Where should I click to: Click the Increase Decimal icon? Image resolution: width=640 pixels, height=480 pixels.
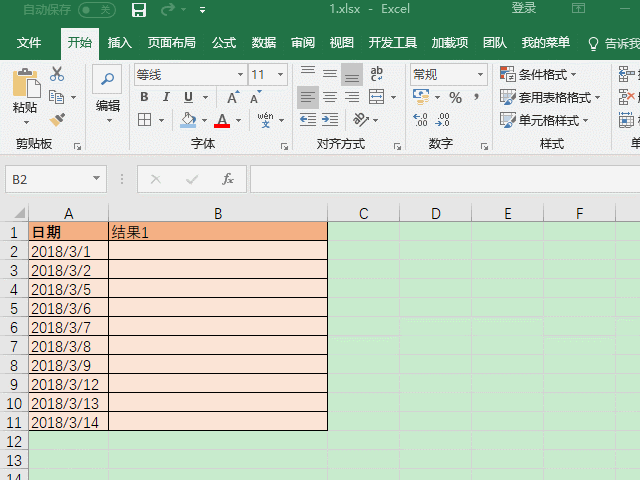420,120
